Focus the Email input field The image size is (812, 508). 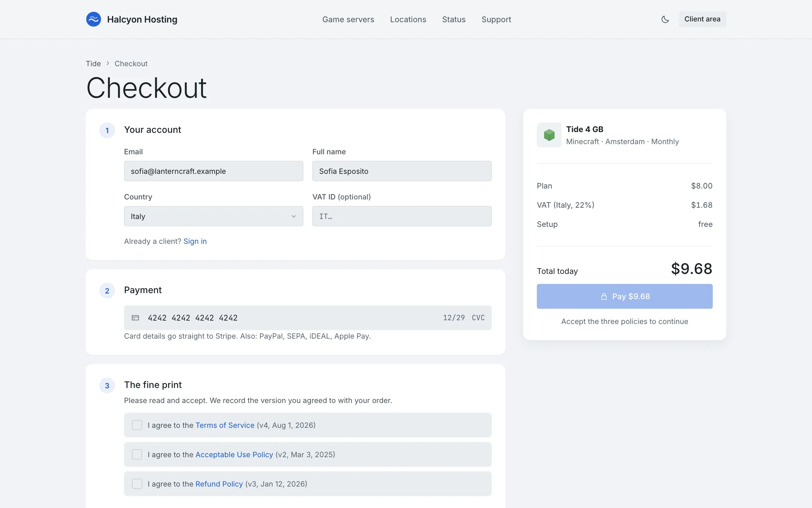[x=214, y=171]
